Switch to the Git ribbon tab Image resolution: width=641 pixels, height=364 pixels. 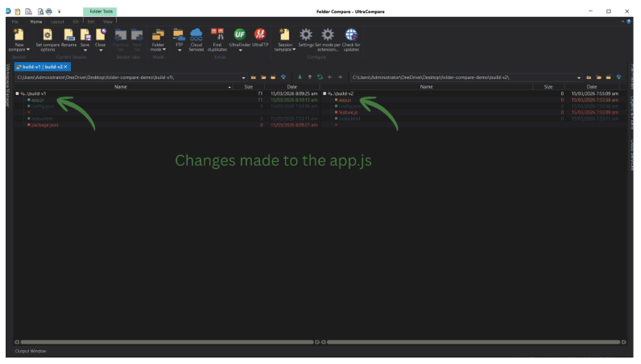(x=76, y=22)
